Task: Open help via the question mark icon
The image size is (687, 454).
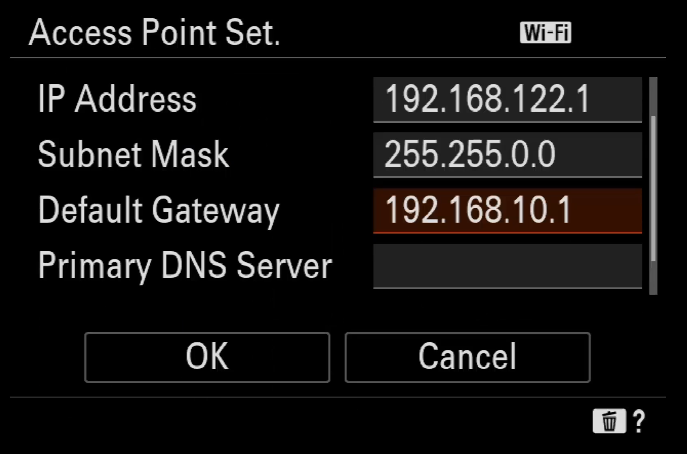Action: click(x=639, y=422)
